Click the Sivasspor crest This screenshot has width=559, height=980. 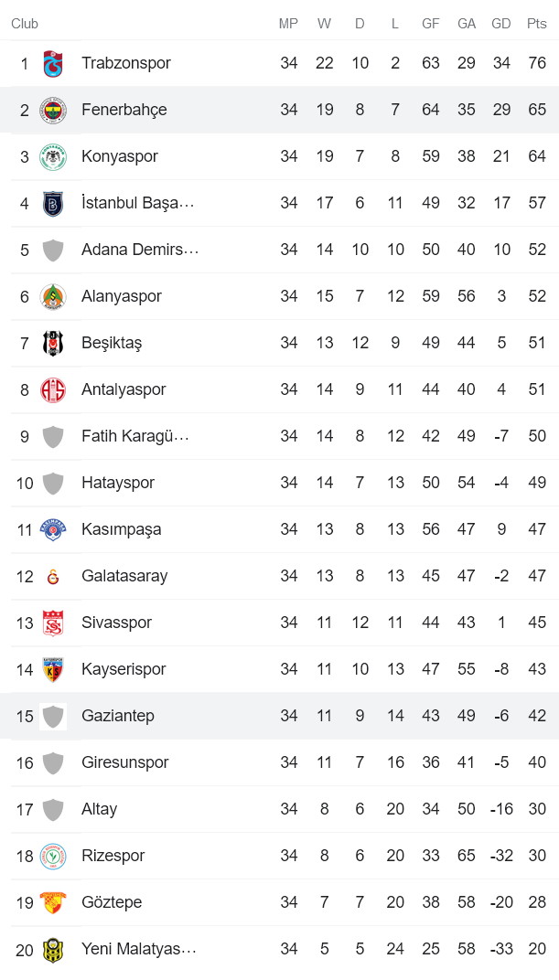(x=52, y=623)
